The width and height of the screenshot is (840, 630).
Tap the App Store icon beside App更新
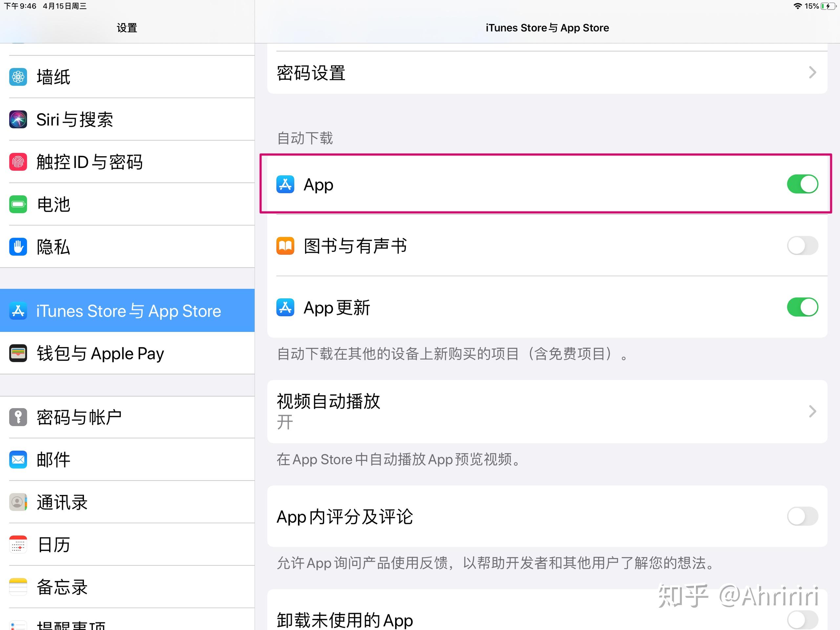point(285,307)
